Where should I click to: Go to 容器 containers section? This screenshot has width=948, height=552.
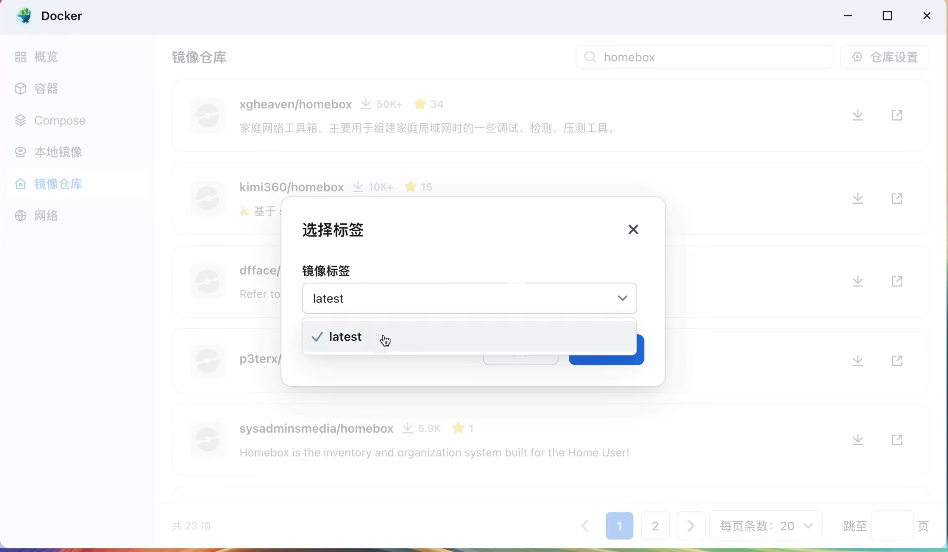(x=77, y=88)
